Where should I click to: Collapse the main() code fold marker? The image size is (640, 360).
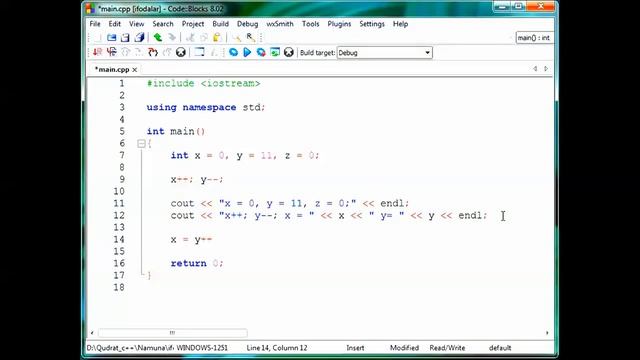tap(141, 143)
